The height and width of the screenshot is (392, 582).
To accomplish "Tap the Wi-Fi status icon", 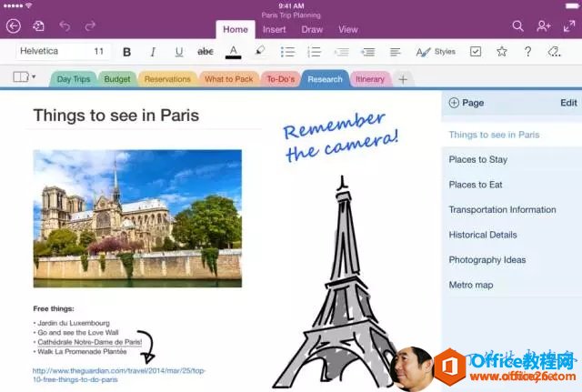I will click(28, 5).
